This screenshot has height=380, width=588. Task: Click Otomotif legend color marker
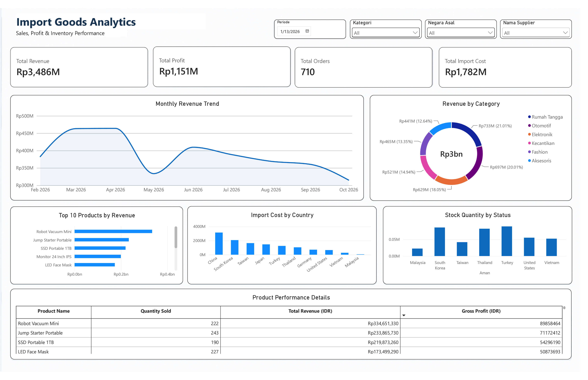tap(529, 126)
